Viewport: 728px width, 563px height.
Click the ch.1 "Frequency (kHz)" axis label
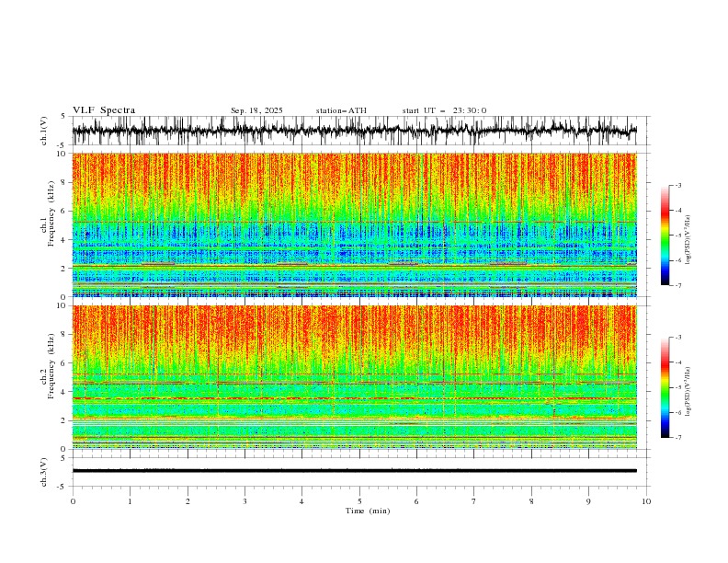tap(51, 214)
